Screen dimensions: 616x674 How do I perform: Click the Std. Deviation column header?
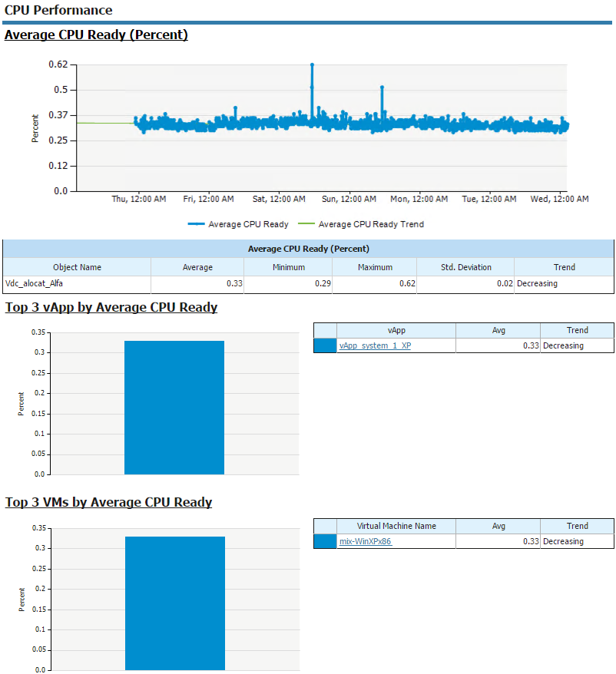(466, 267)
